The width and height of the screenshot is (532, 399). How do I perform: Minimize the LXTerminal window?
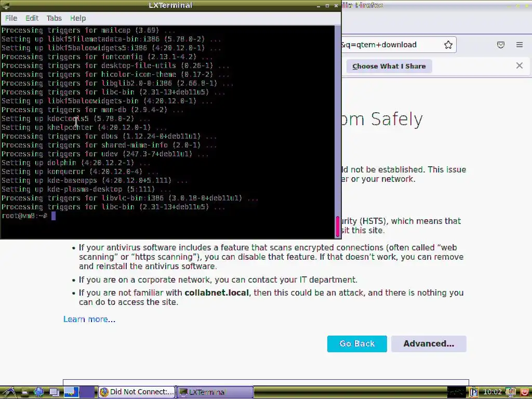pos(318,6)
